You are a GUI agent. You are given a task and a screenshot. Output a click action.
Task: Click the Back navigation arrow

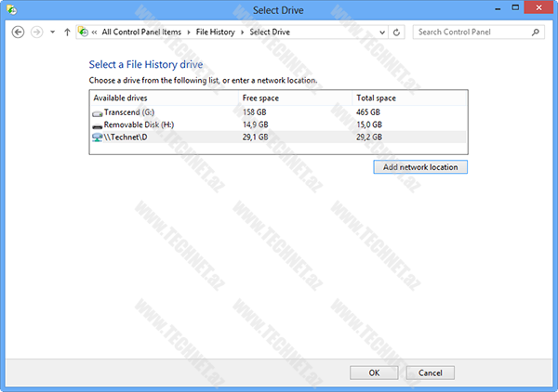tap(18, 32)
